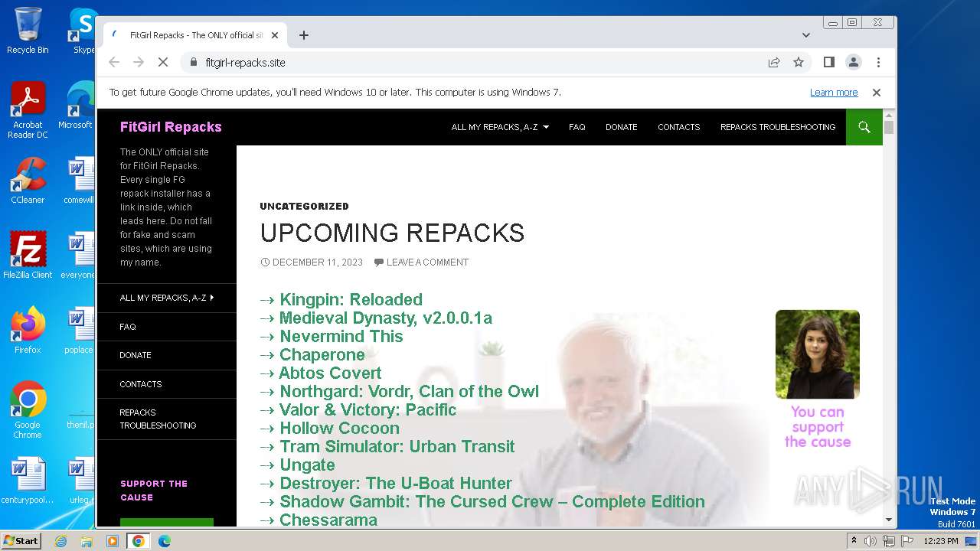Click the page vertical scrollbar thumb
The width and height of the screenshot is (980, 551).
(x=889, y=127)
